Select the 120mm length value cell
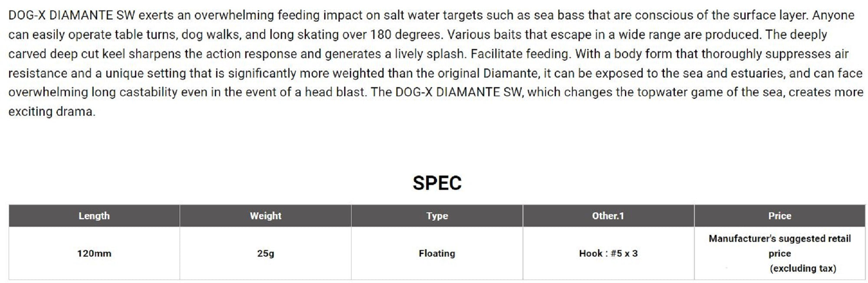 point(94,254)
